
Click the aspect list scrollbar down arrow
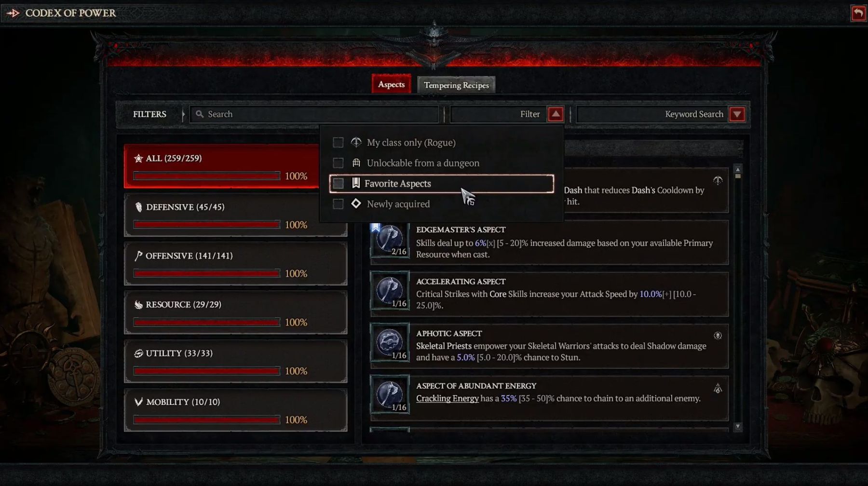coord(737,427)
